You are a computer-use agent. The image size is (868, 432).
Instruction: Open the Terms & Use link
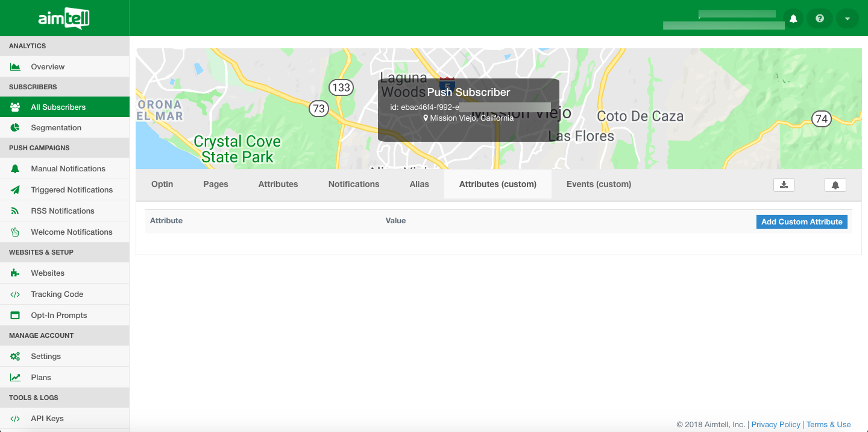click(828, 425)
